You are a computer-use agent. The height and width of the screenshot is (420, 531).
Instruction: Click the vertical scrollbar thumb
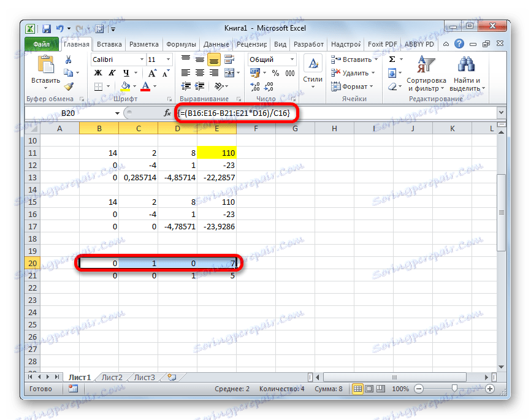(502, 212)
